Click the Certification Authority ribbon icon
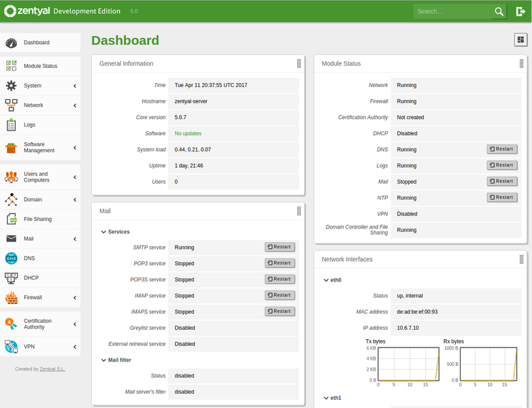 (11, 324)
